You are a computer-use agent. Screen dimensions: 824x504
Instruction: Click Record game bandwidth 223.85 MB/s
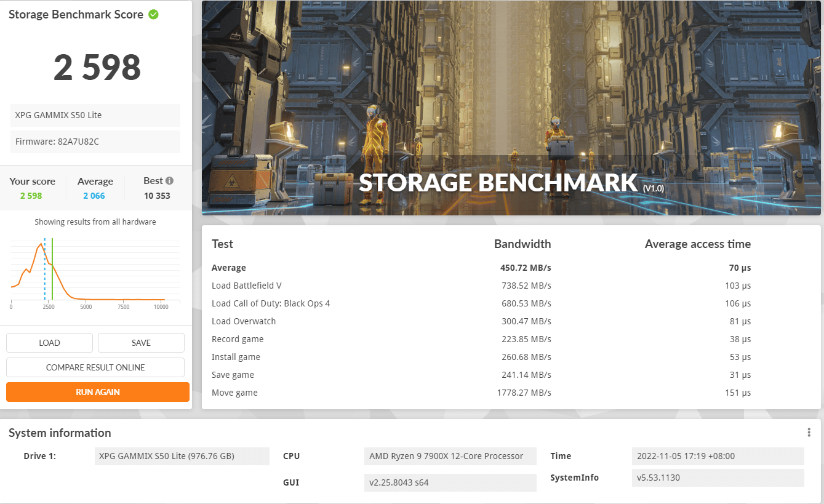[x=526, y=339]
